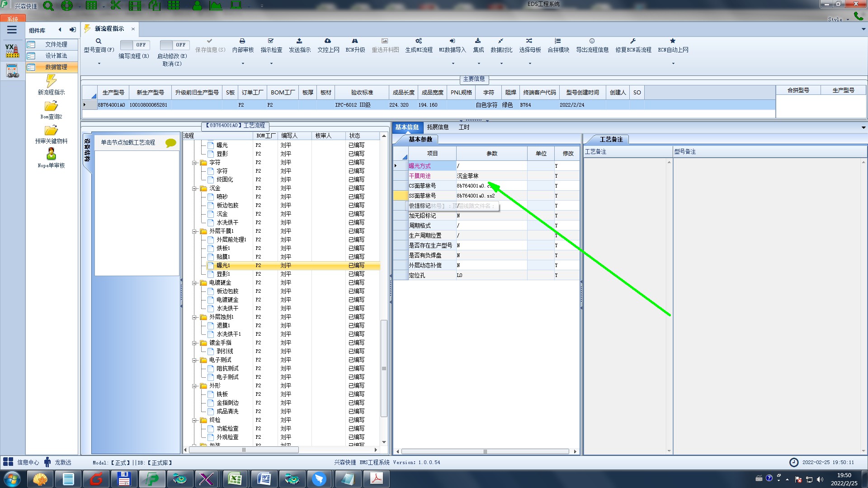
Task: Collapse the 外层蚀刻1 folder node
Action: point(194,317)
